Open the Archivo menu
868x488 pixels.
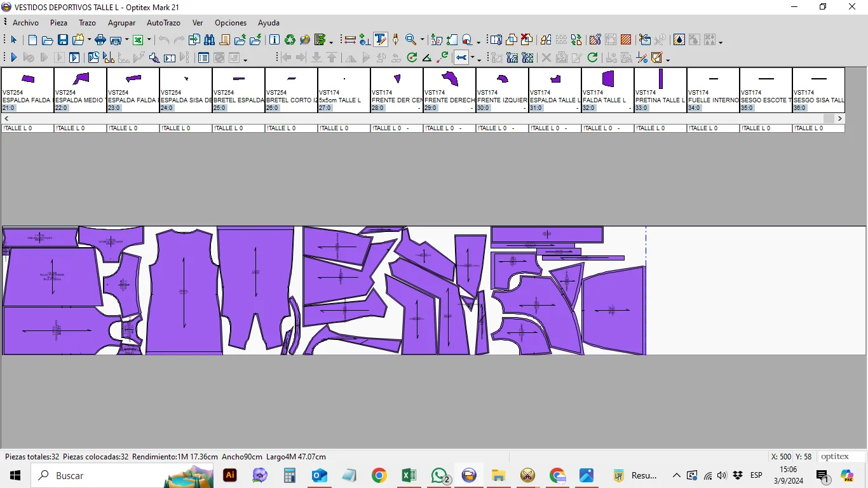[x=25, y=23]
